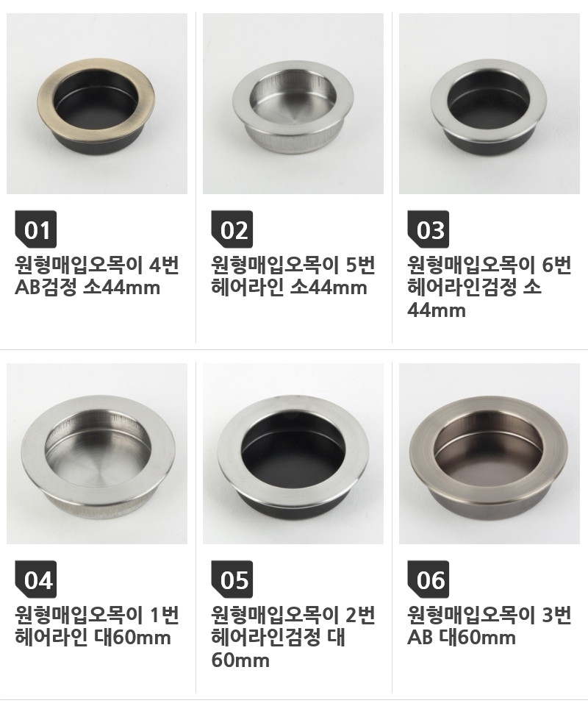Click the 02 number badge
Viewport: 588px width, 706px height.
click(232, 229)
